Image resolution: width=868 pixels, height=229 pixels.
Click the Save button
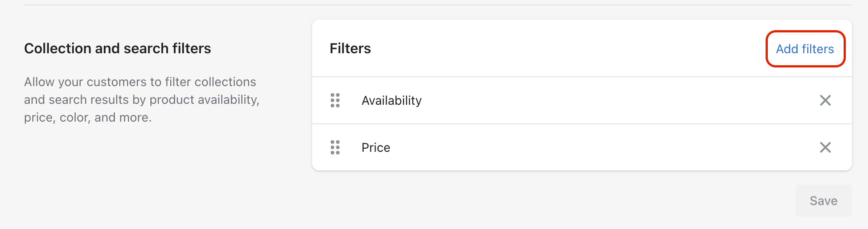tap(823, 201)
